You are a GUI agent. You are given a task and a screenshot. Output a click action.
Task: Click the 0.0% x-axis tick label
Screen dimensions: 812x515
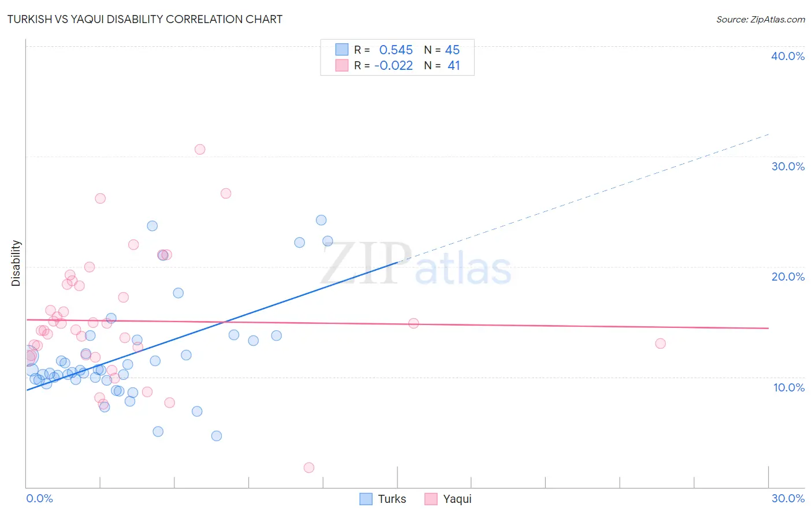(39, 498)
